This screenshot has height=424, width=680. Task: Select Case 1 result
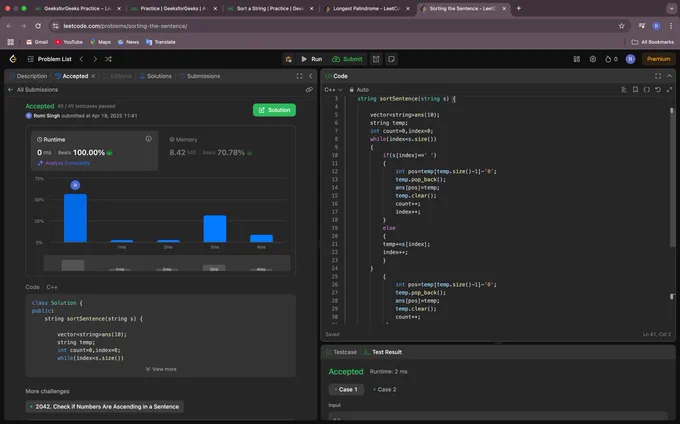click(346, 389)
